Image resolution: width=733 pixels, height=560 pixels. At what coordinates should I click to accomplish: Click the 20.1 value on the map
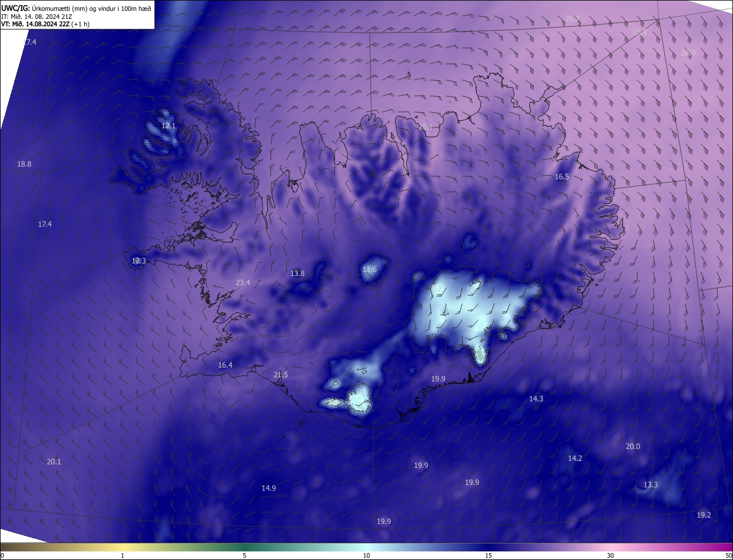point(54,462)
